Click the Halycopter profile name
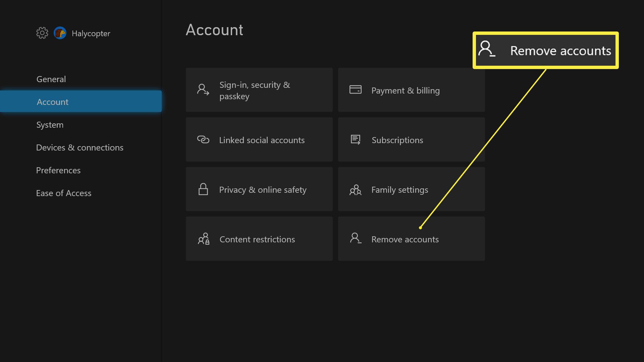Screen dimensions: 644x362 (91, 33)
